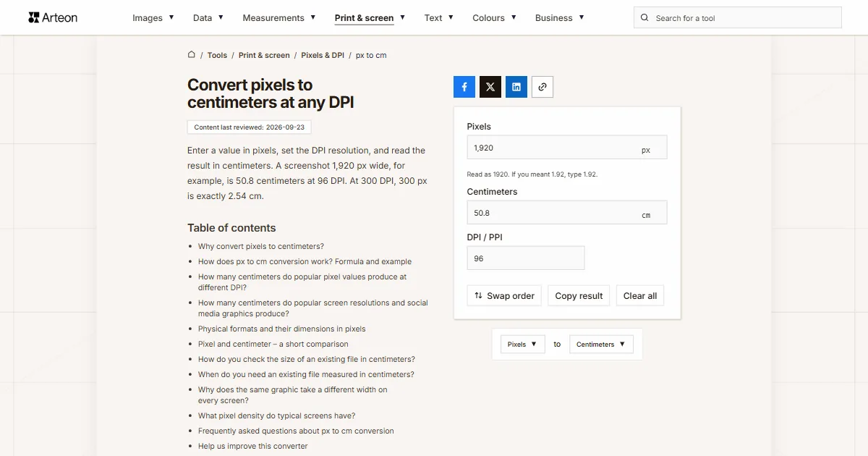The height and width of the screenshot is (456, 868).
Task: Jump to screen resolutions and social media graphics
Action: tap(313, 308)
